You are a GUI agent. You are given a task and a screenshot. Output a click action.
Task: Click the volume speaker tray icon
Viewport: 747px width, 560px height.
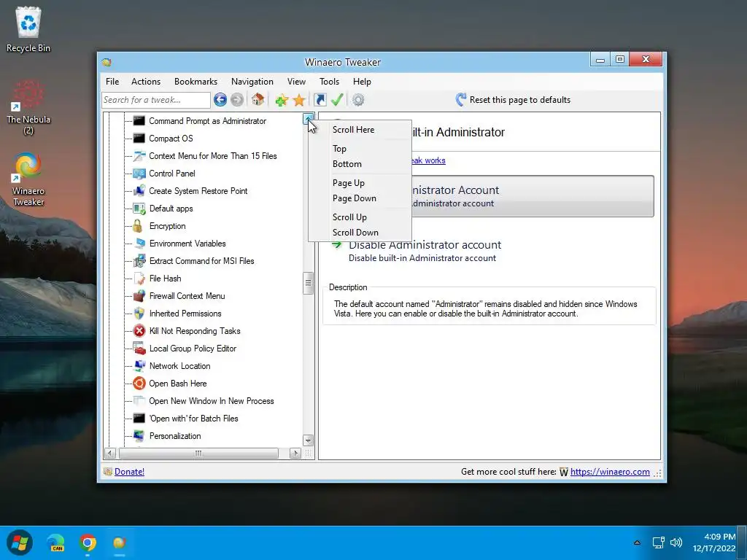tap(676, 542)
